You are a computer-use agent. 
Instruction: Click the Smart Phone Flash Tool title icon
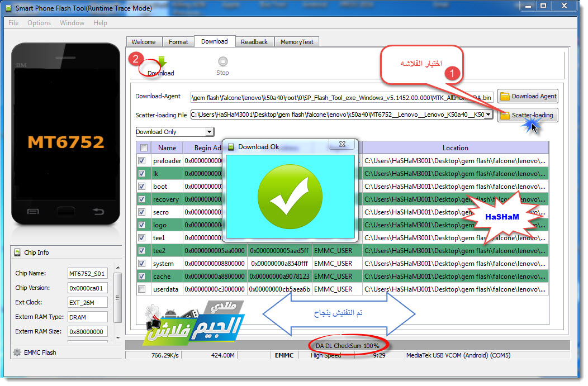point(8,8)
